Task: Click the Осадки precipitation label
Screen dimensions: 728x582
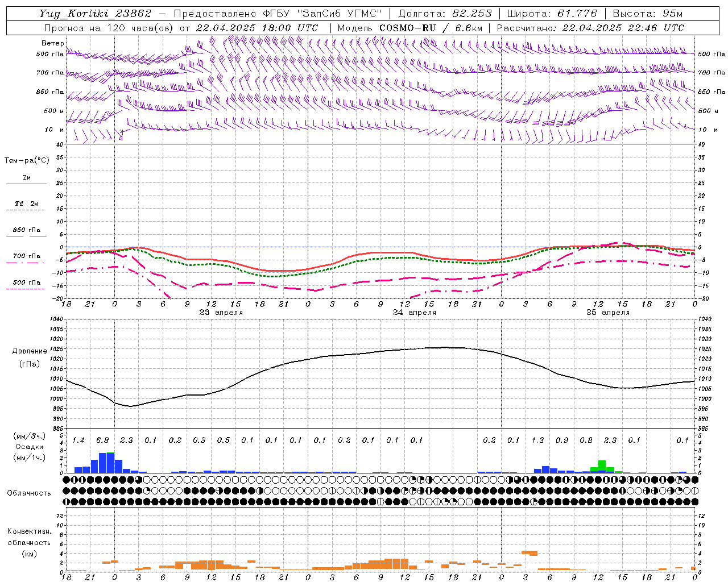Action: click(x=30, y=447)
